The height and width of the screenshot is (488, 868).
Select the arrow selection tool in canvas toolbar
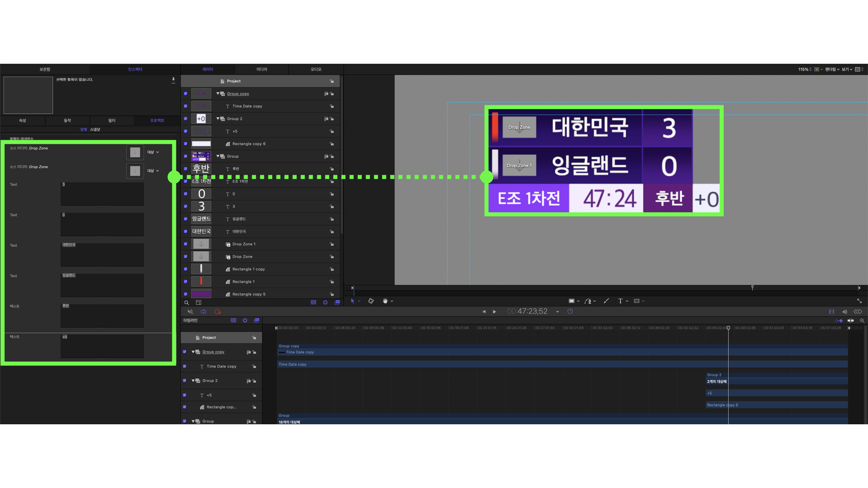(x=353, y=301)
